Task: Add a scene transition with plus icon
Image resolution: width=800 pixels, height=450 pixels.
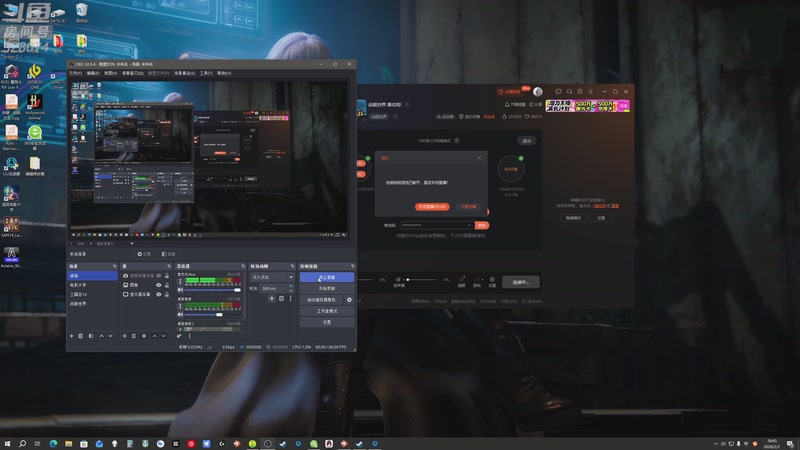Action: tap(271, 298)
